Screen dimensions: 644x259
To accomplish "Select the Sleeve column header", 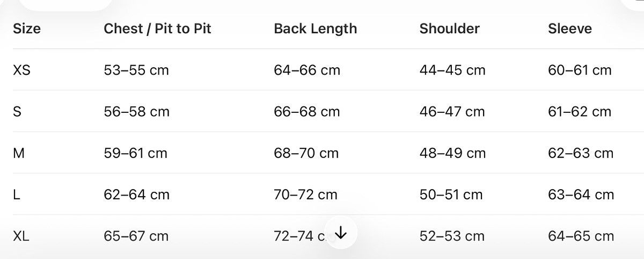I will click(570, 28).
